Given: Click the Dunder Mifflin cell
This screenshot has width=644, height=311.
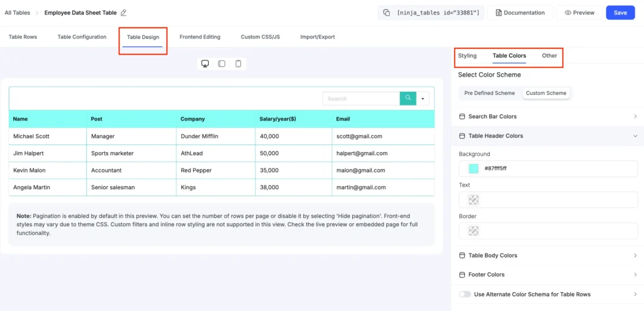Looking at the screenshot, I should tap(216, 136).
